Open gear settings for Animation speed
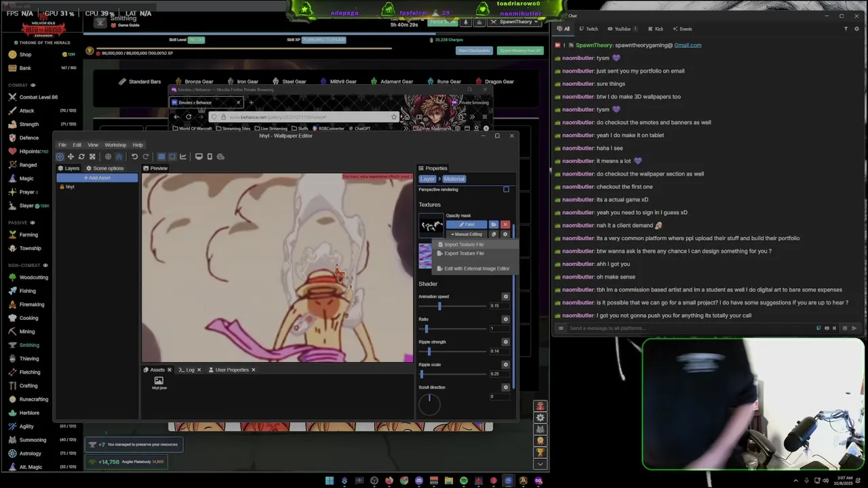Viewport: 868px width, 488px height. pyautogui.click(x=505, y=296)
